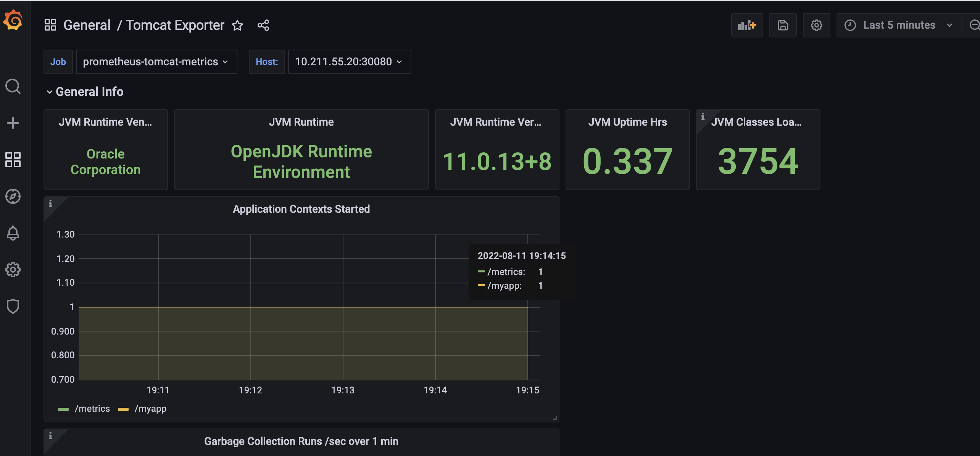Open the Application Contexts Started panel menu
Image resolution: width=980 pixels, height=456 pixels.
[x=301, y=209]
